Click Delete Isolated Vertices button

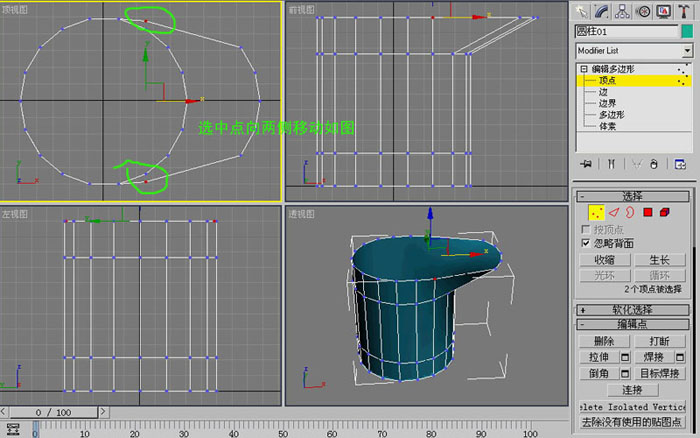coord(633,407)
